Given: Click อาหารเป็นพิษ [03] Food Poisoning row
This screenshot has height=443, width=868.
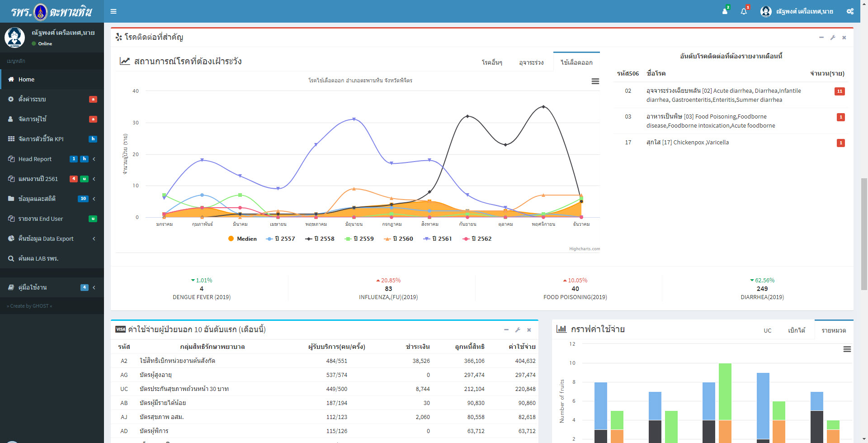Looking at the screenshot, I should tap(731, 121).
